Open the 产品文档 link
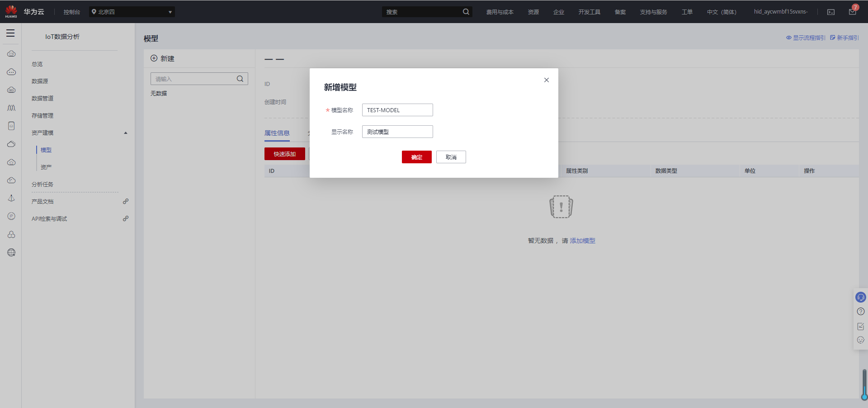Image resolution: width=868 pixels, height=408 pixels. [42, 202]
